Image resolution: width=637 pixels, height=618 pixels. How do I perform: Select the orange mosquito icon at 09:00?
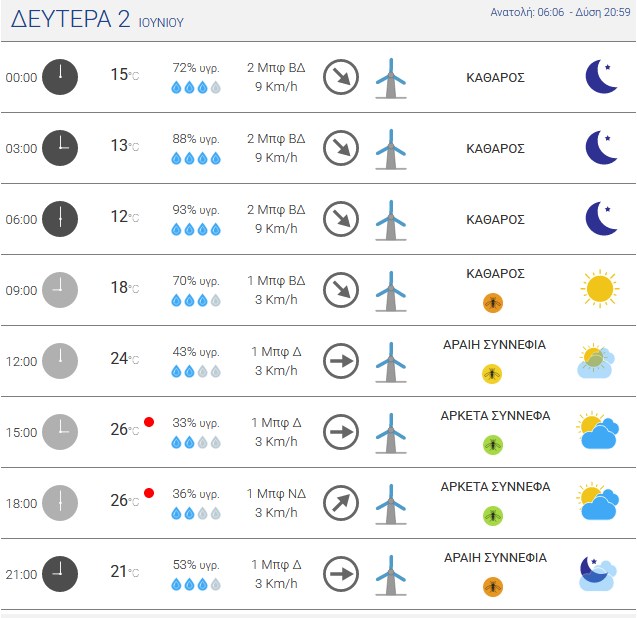point(493,303)
